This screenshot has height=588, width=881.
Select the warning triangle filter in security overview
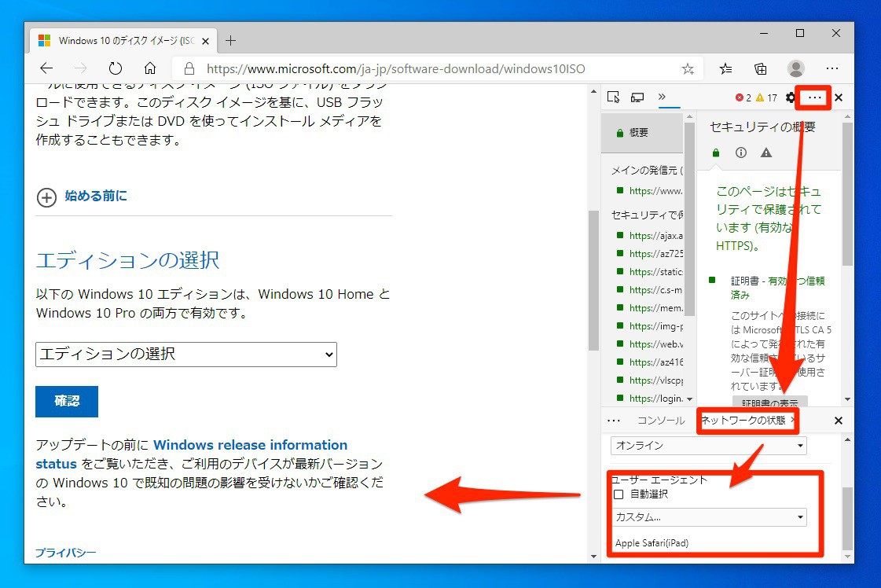pos(765,153)
